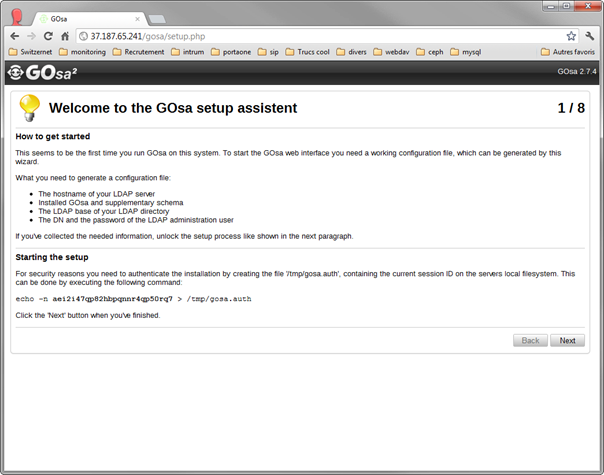Open the Autres favoris bookmarks folder
Screen dimensions: 604x475
[x=568, y=52]
